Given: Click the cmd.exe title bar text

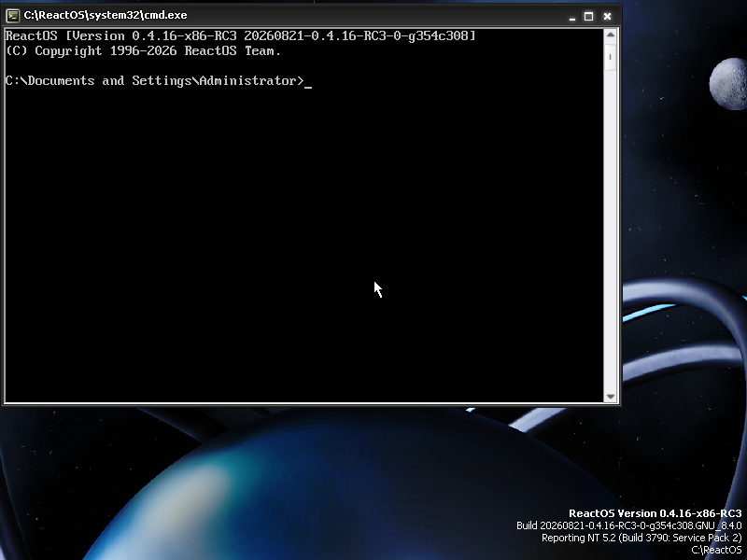Looking at the screenshot, I should tap(106, 15).
